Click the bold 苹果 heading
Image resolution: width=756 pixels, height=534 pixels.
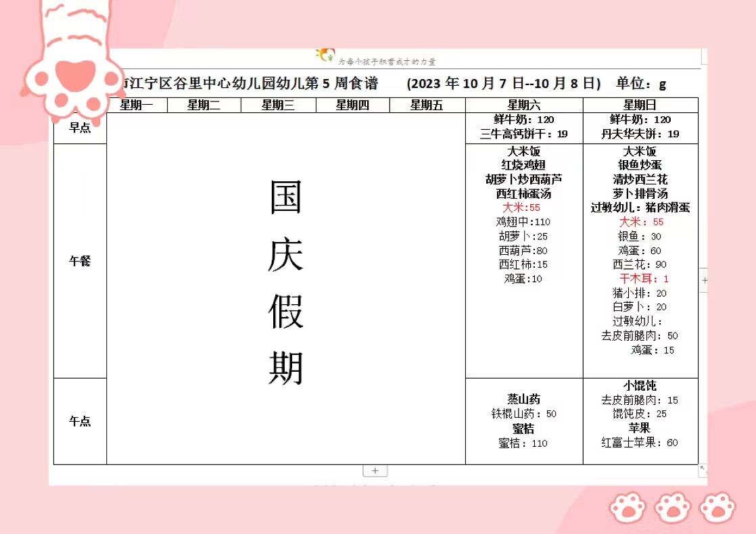[x=640, y=428]
